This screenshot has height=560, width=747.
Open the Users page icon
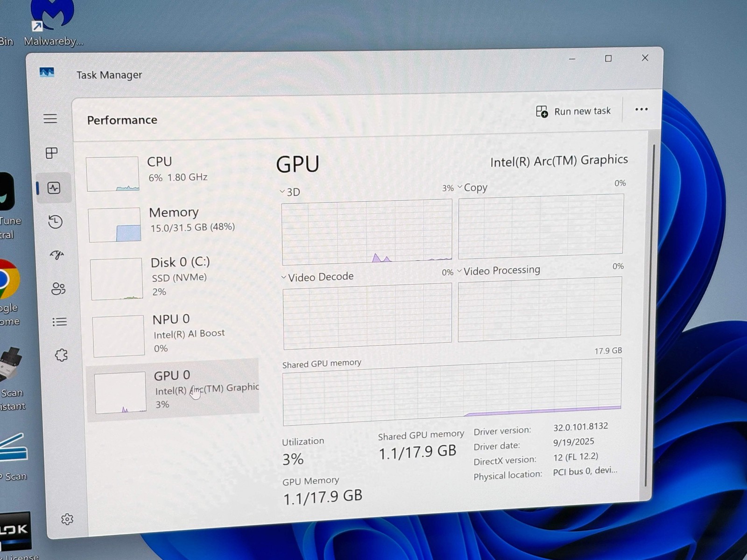[x=58, y=289]
